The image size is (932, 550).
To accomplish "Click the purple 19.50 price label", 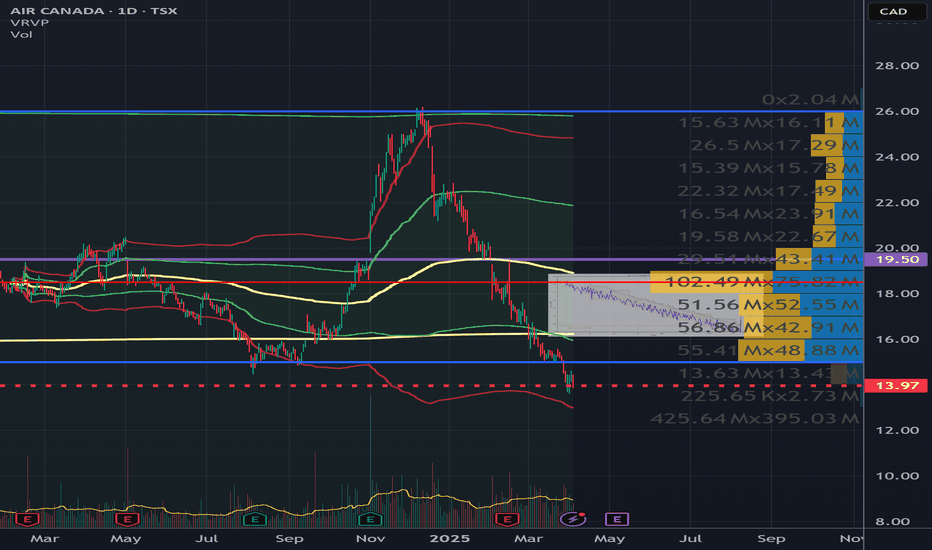I will click(x=898, y=259).
